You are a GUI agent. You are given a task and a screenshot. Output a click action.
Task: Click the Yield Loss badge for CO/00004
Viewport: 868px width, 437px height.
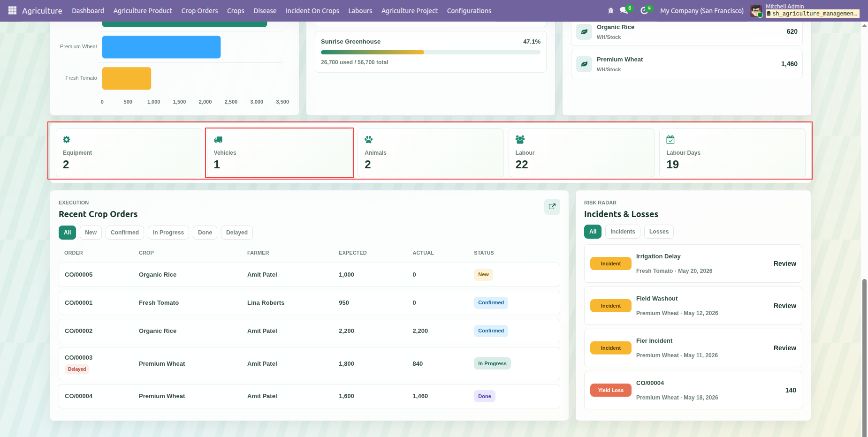[611, 390]
